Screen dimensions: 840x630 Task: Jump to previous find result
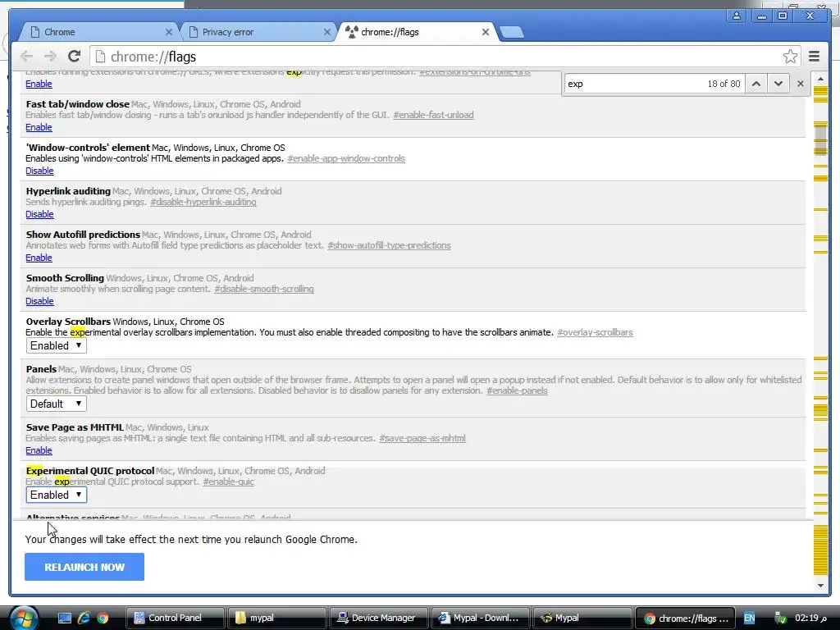coord(756,84)
